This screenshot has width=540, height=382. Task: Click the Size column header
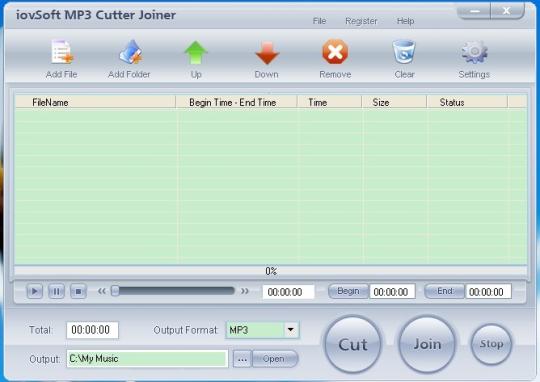tap(394, 102)
